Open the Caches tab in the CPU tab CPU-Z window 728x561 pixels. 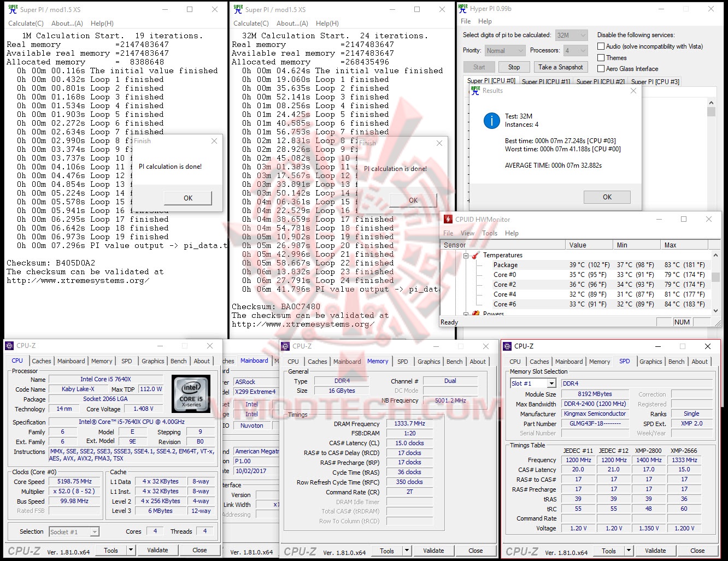pyautogui.click(x=42, y=361)
